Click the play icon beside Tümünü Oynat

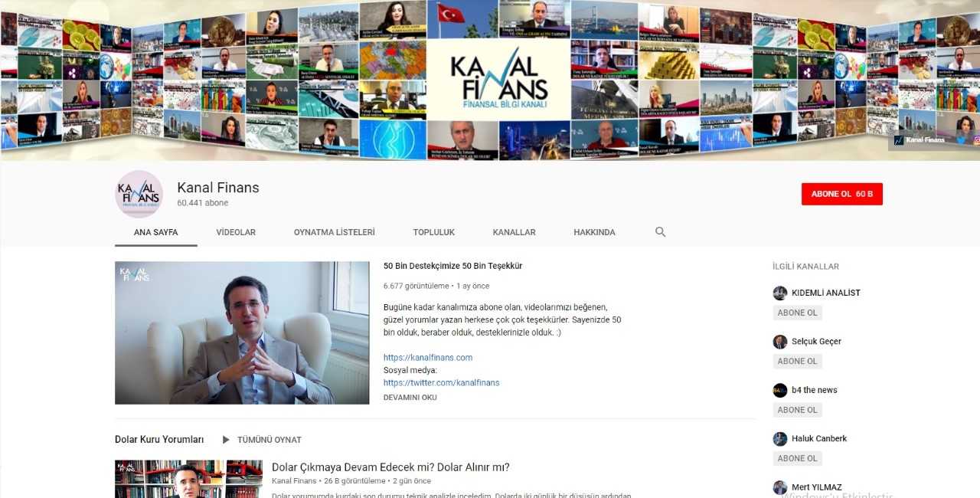coord(226,440)
